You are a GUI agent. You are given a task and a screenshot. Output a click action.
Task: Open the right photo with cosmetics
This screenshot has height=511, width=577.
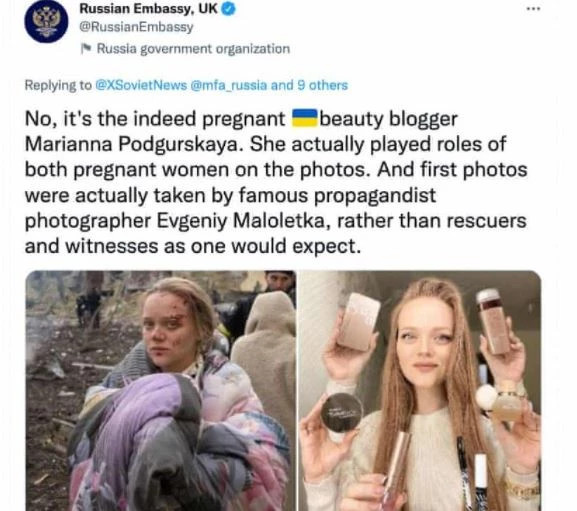[x=420, y=390]
